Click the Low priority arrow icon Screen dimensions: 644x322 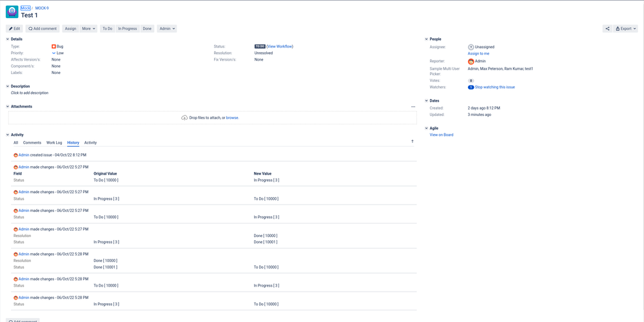pyautogui.click(x=54, y=53)
